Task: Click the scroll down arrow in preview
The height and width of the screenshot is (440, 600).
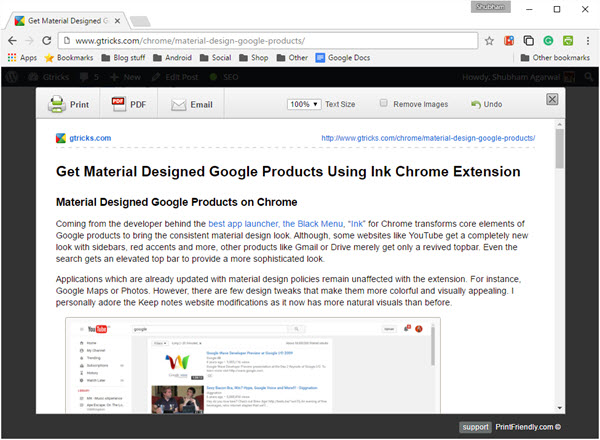Action: coord(559,408)
